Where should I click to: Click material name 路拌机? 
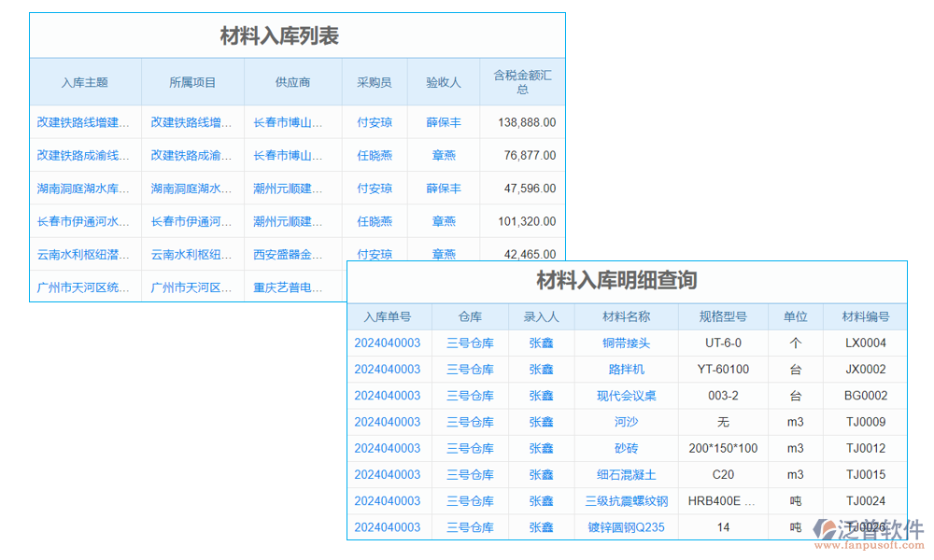[x=628, y=369]
